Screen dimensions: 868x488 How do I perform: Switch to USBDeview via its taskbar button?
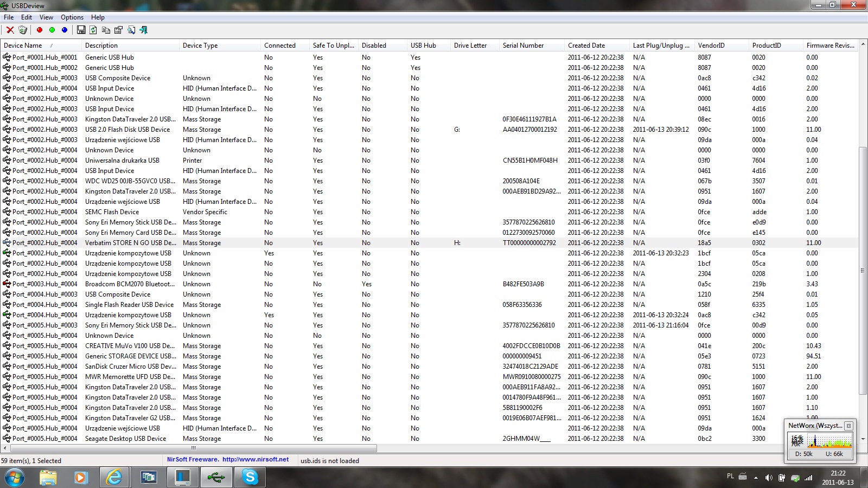coord(216,478)
